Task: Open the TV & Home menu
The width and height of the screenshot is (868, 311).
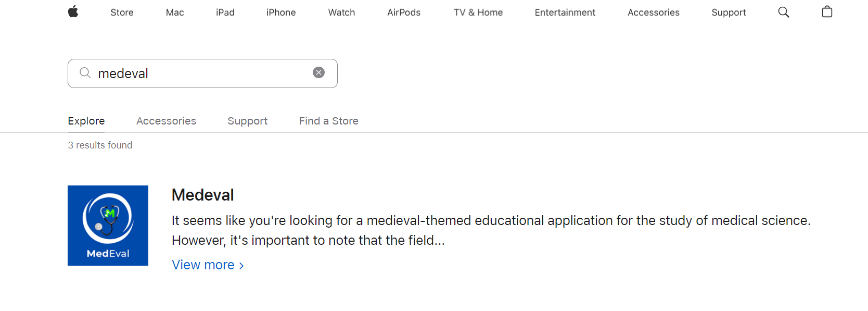Action: (478, 13)
